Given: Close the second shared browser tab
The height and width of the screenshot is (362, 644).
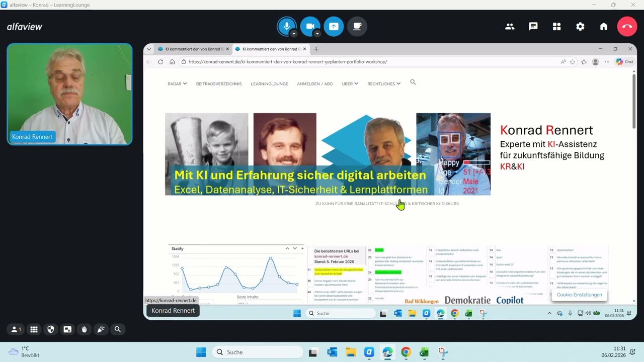Looking at the screenshot, I should [305, 49].
